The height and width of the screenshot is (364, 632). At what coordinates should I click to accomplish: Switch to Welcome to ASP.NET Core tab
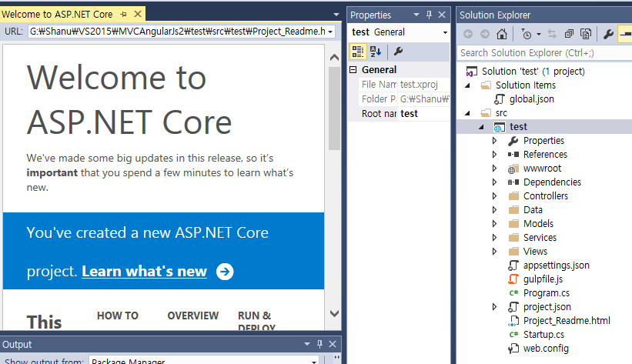[57, 15]
